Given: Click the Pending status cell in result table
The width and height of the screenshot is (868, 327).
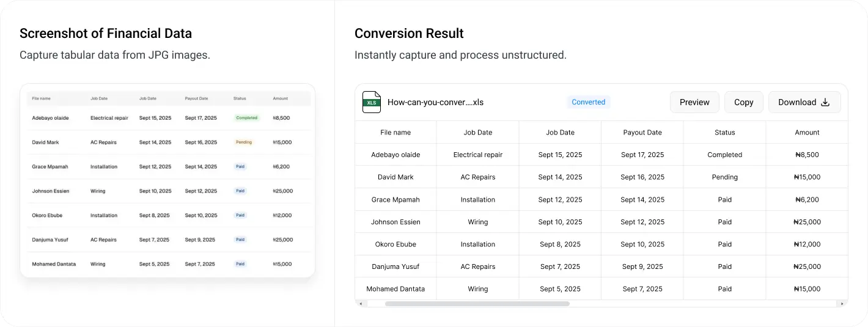Looking at the screenshot, I should (x=724, y=177).
